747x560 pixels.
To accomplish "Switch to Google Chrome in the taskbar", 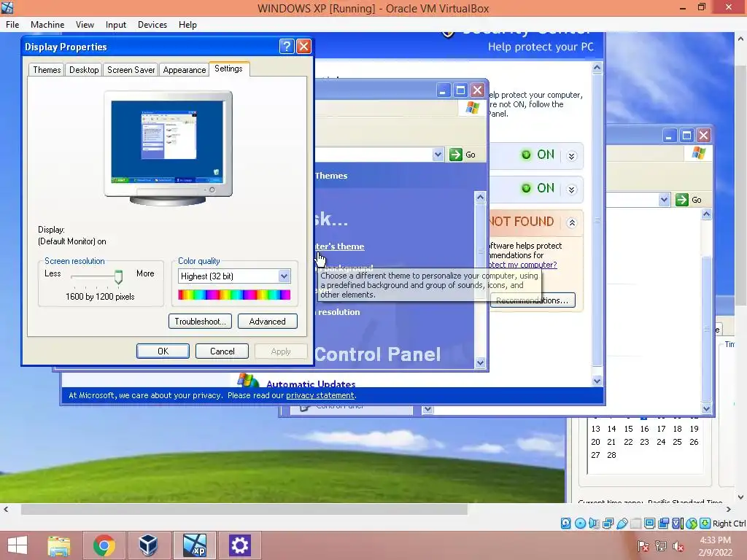I will 104,545.
